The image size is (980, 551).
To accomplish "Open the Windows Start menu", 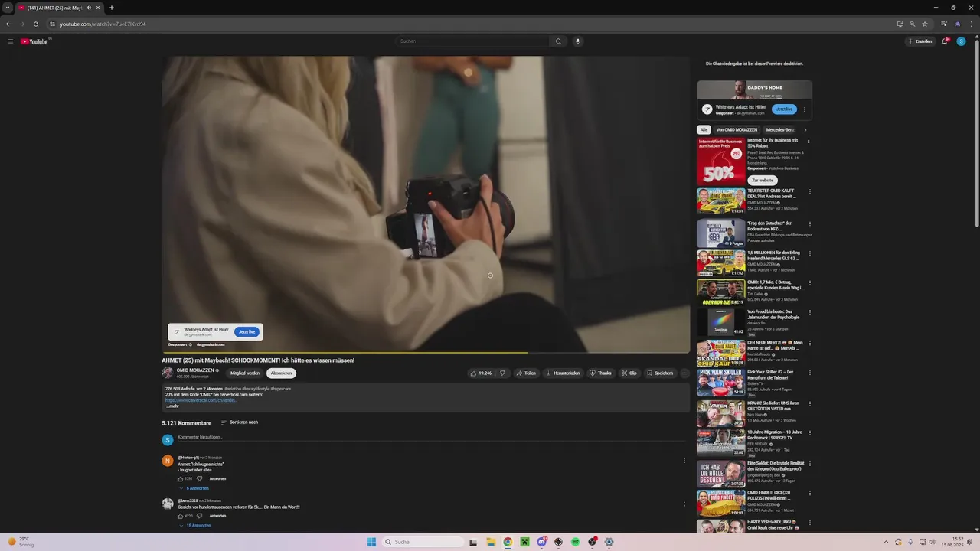I will pos(371,542).
